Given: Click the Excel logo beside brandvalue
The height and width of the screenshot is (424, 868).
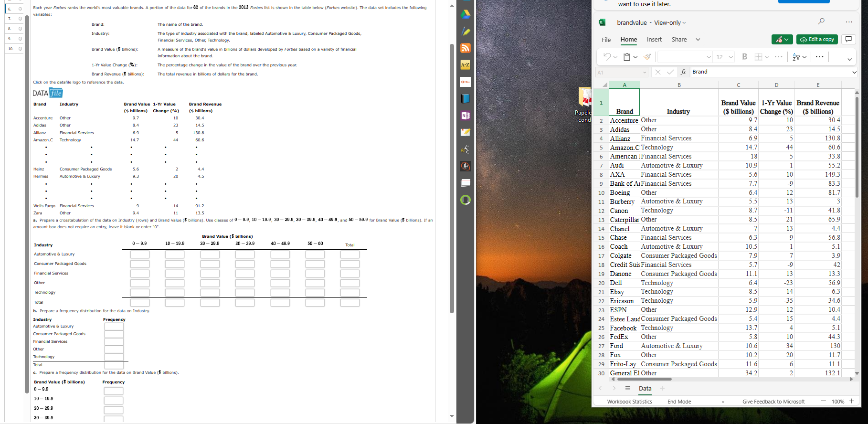Looking at the screenshot, I should coord(602,22).
